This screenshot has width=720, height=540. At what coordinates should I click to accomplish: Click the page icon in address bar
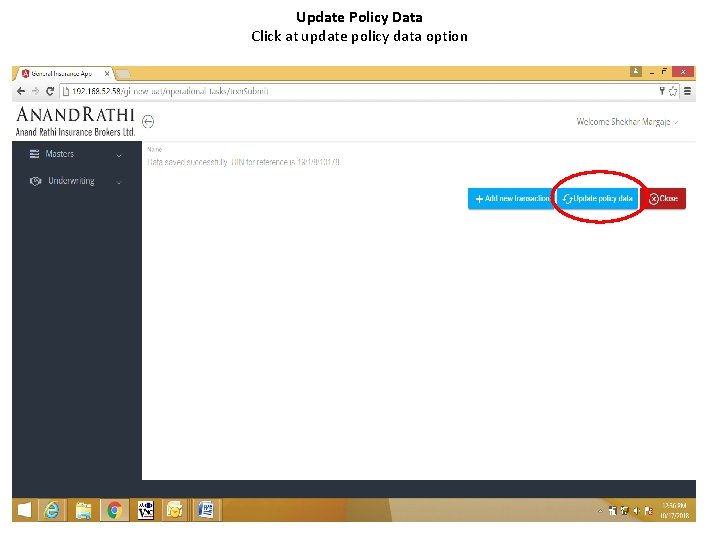click(66, 91)
